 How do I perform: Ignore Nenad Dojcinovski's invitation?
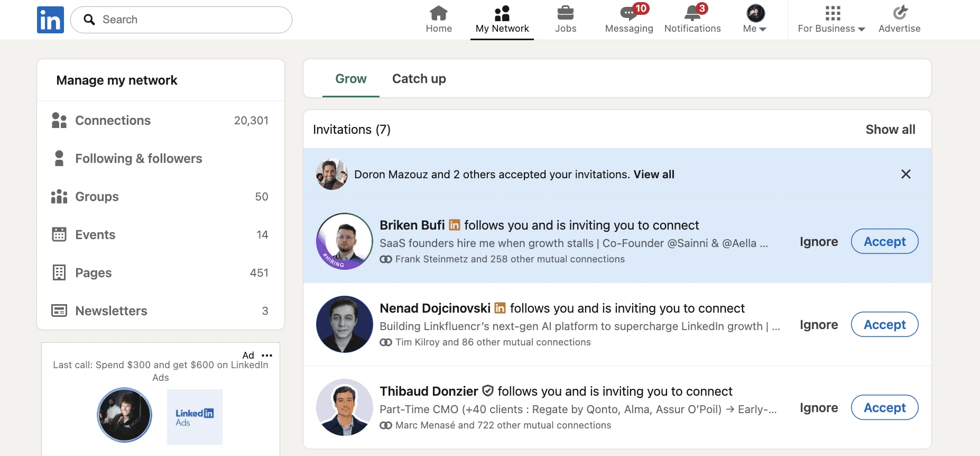click(818, 325)
